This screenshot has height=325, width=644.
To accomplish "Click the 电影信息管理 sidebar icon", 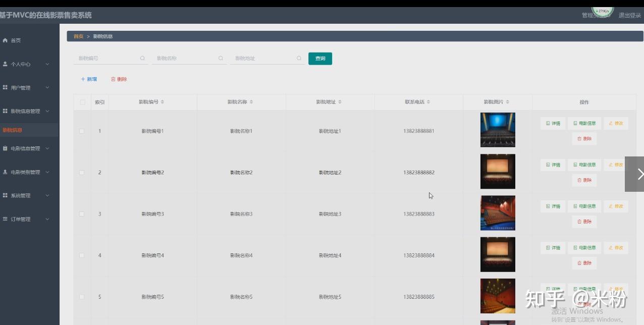I will (x=5, y=148).
